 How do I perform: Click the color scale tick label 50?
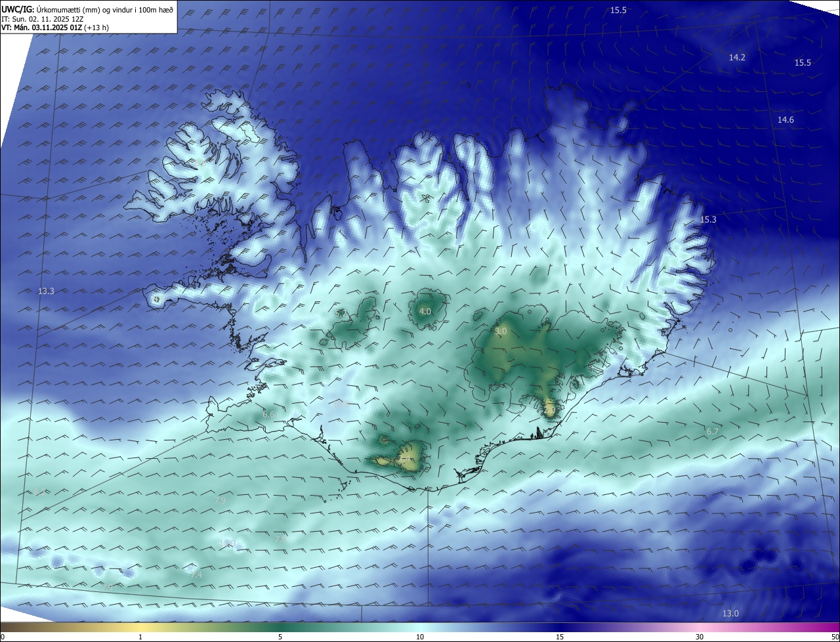point(834,637)
